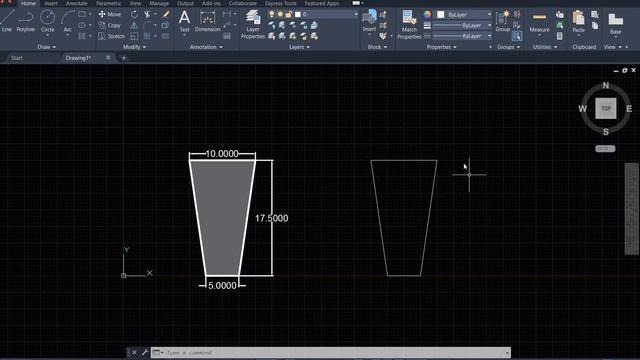This screenshot has width=640, height=360.
Task: Add a new drawing tab
Action: [x=124, y=58]
